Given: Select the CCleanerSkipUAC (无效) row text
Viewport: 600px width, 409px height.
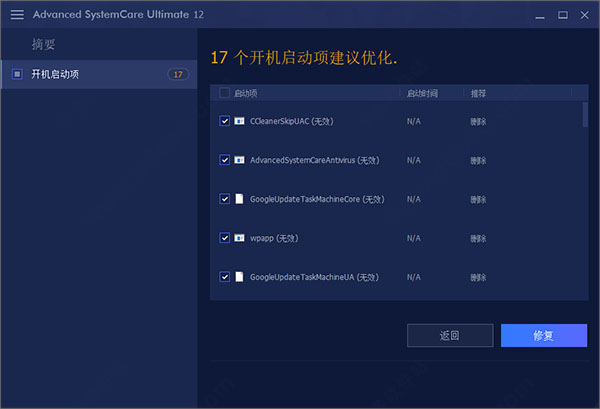Looking at the screenshot, I should coord(292,121).
